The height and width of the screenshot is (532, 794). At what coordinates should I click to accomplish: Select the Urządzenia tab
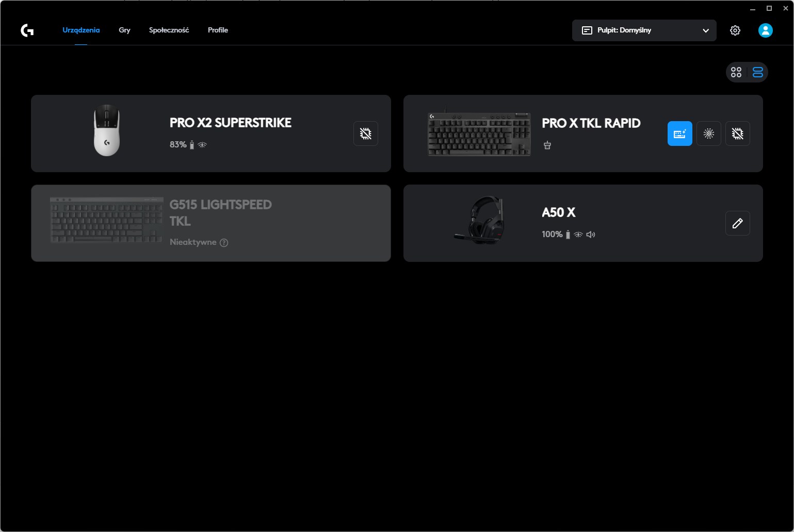tap(81, 30)
